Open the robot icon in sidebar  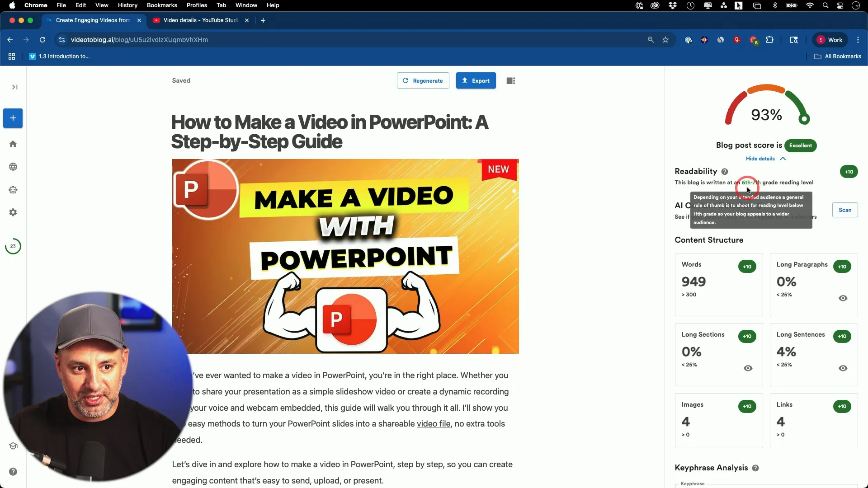coord(13,190)
